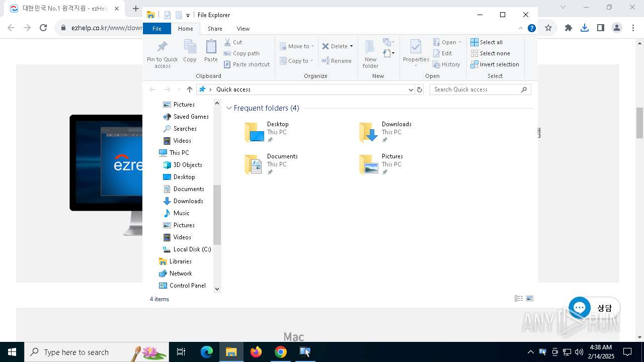The image size is (644, 362).
Task: Click the Quick access address path
Action: point(233,89)
